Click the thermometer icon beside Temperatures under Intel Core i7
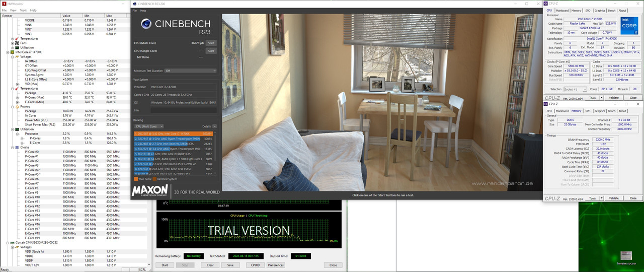 click(x=17, y=88)
